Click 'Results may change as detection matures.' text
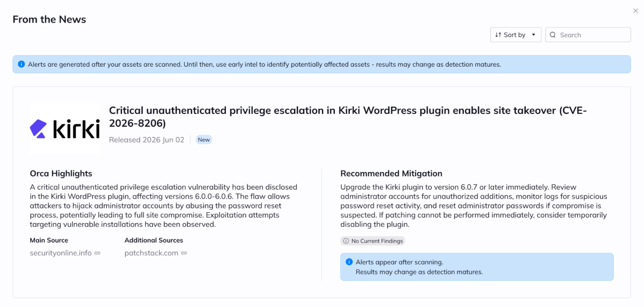 (x=419, y=272)
